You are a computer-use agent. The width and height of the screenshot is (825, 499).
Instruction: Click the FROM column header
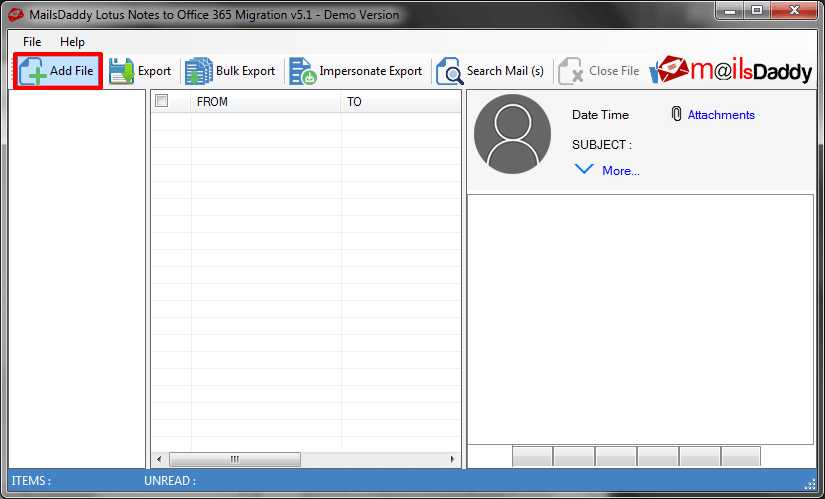265,102
